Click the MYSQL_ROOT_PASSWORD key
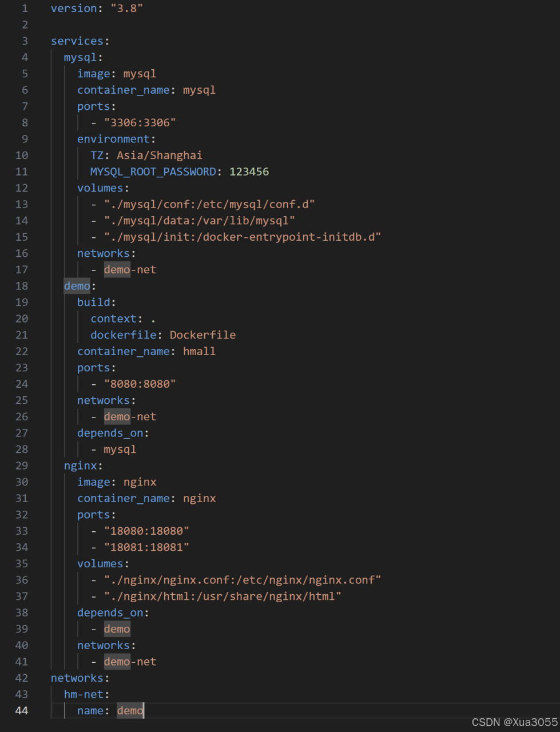 coord(153,172)
